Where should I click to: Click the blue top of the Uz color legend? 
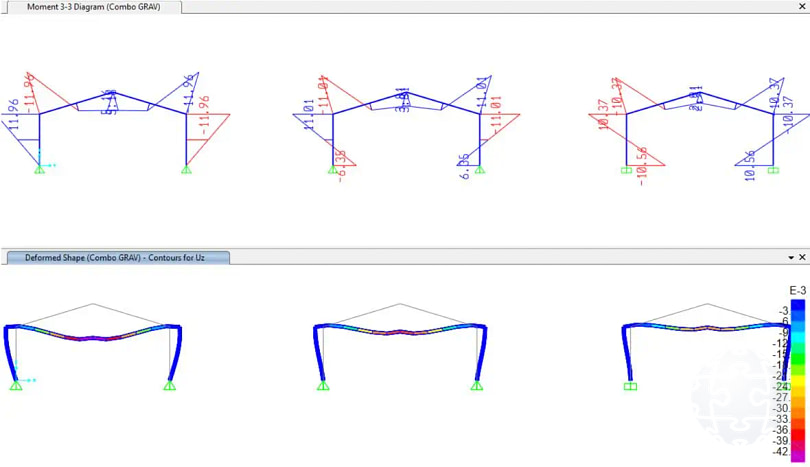click(x=798, y=306)
